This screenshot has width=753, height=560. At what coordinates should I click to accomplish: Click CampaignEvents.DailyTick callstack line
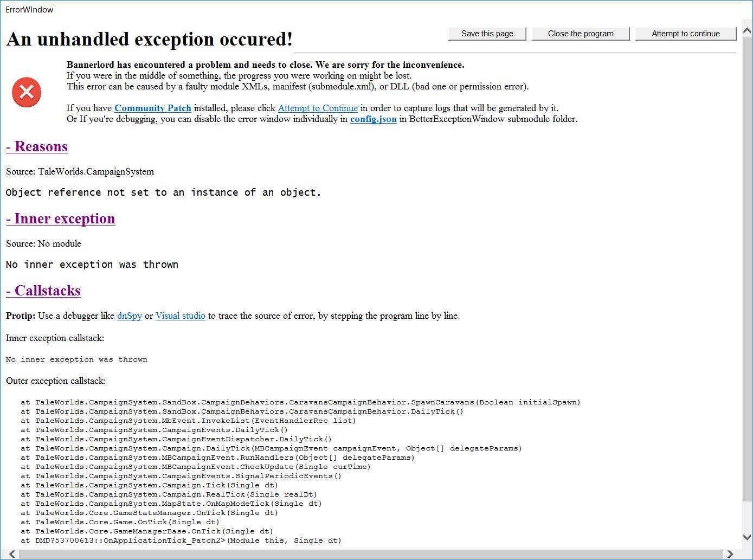[x=155, y=430]
